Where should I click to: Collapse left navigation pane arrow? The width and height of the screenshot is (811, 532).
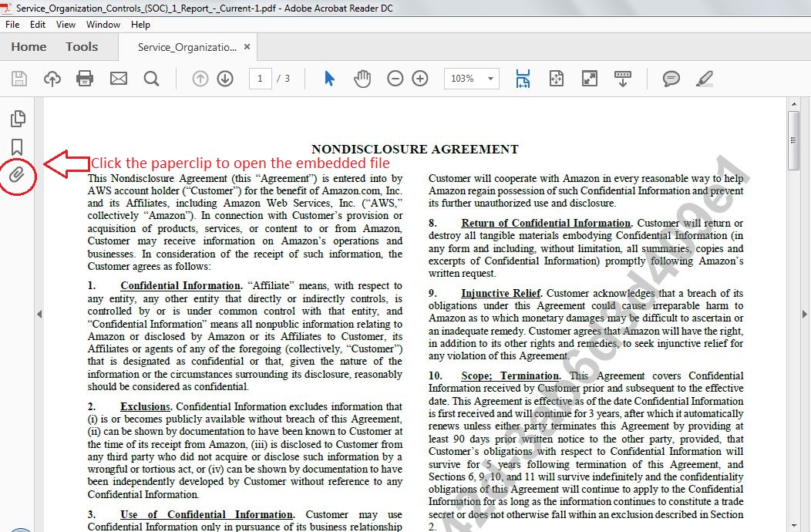[39, 314]
